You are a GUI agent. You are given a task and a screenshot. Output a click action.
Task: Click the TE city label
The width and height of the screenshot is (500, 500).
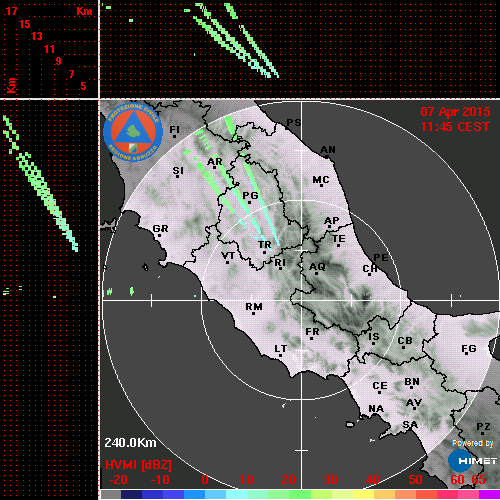pyautogui.click(x=339, y=239)
